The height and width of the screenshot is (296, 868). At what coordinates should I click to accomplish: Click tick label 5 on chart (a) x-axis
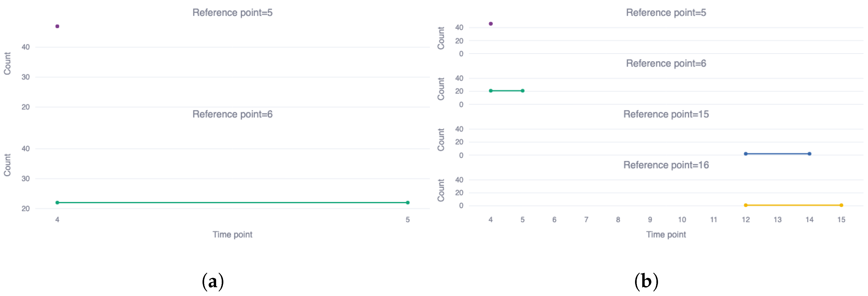pyautogui.click(x=407, y=220)
